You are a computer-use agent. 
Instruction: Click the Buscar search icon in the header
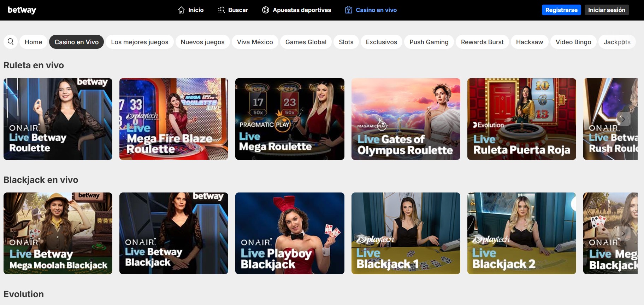pyautogui.click(x=221, y=10)
